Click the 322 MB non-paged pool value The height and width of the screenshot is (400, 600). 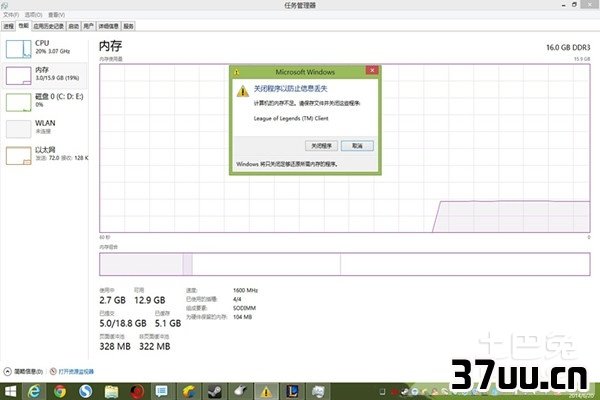tap(155, 346)
